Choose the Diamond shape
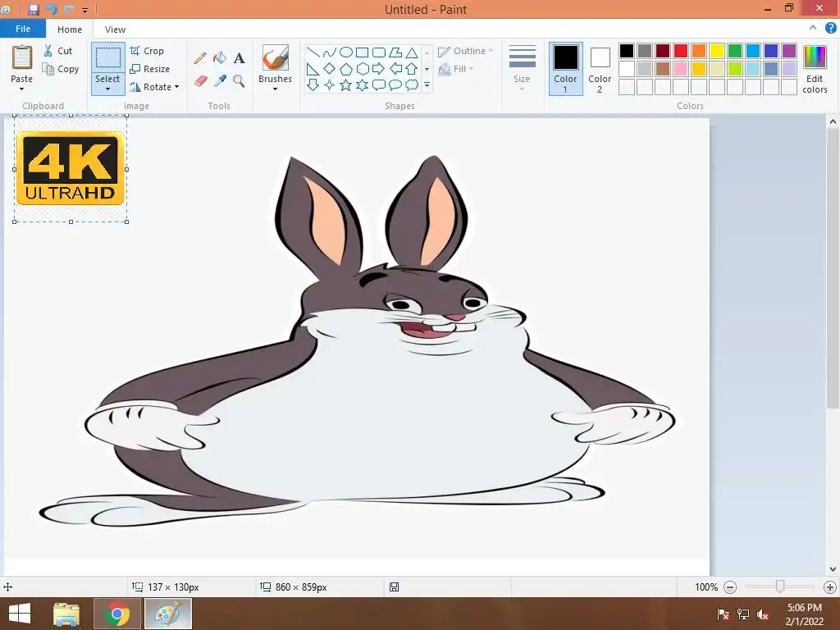The image size is (840, 630). pyautogui.click(x=330, y=69)
